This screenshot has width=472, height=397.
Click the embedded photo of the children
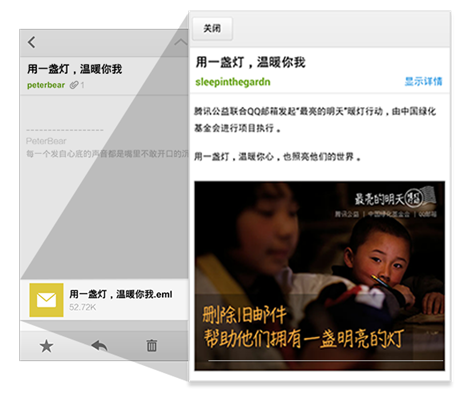coord(319,276)
